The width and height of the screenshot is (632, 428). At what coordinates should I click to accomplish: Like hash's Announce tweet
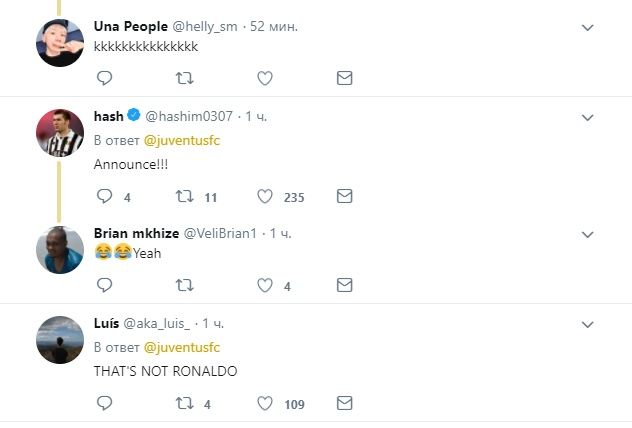tap(265, 197)
